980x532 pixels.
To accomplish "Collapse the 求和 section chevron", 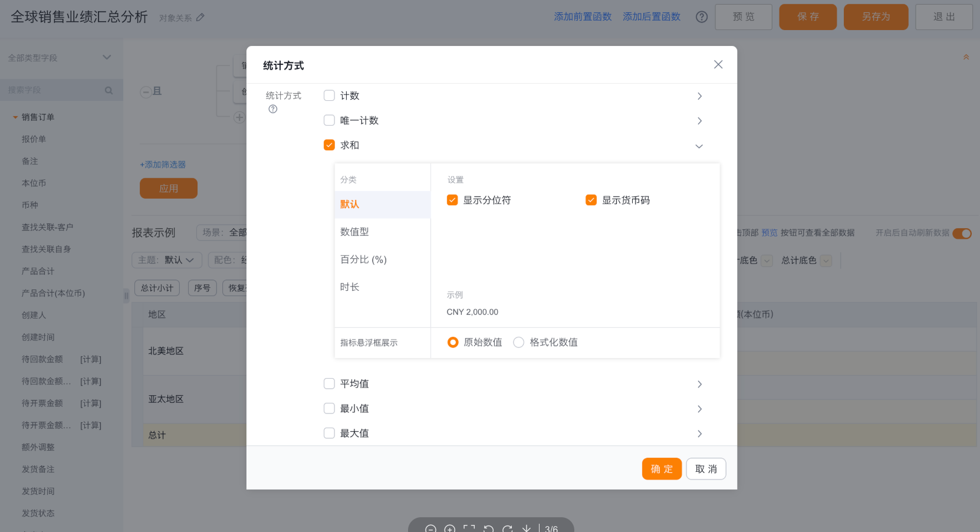I will (x=699, y=146).
